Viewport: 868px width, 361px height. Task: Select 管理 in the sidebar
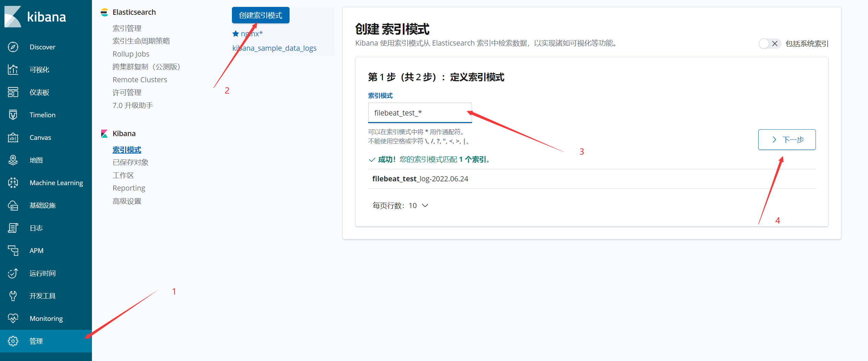tap(46, 341)
